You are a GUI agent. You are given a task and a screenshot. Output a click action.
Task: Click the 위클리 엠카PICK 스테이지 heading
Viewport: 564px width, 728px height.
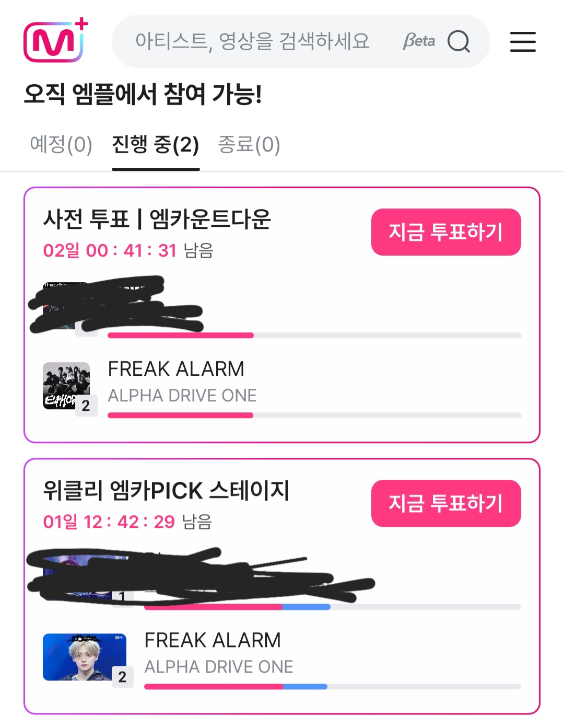tap(166, 491)
